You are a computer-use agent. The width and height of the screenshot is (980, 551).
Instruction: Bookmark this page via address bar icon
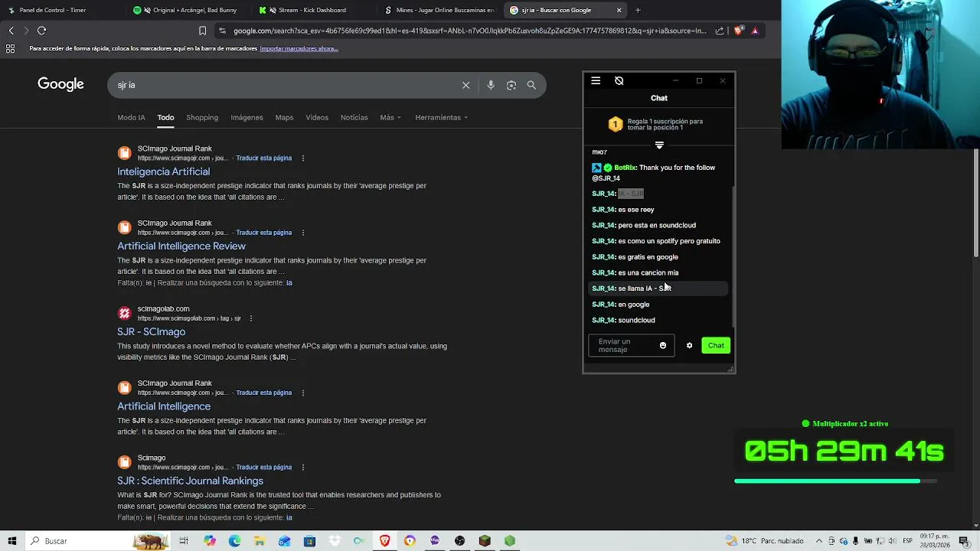click(202, 31)
